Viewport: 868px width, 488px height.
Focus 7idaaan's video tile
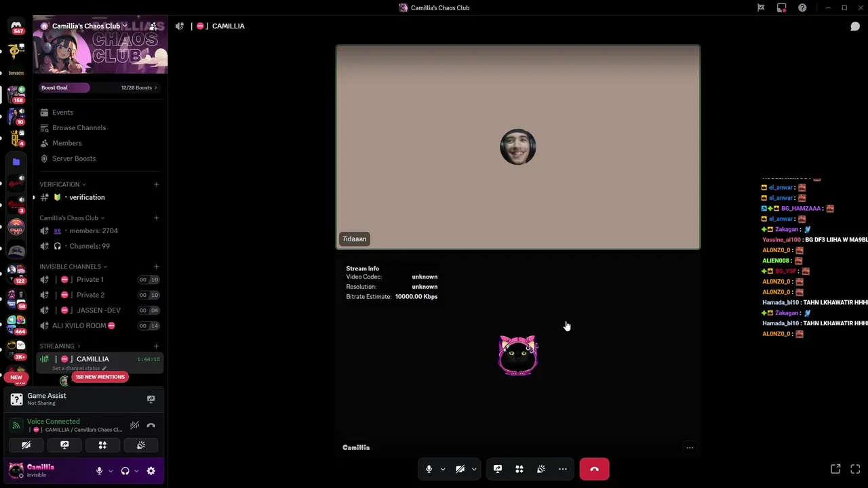pyautogui.click(x=518, y=147)
